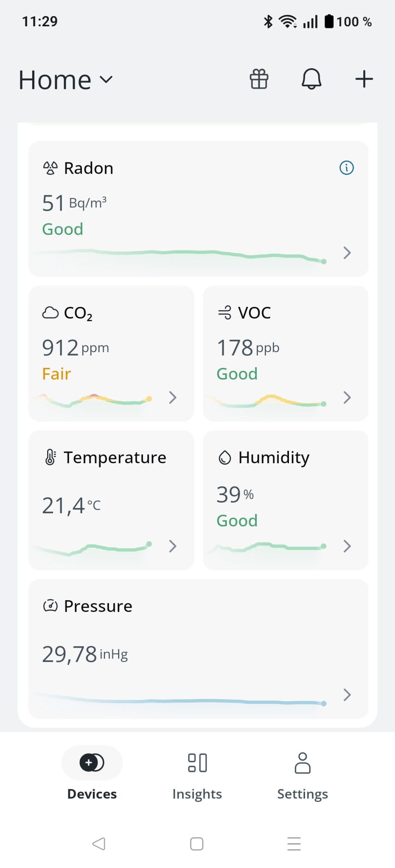Tap the CO₂ cloud icon

(x=50, y=313)
